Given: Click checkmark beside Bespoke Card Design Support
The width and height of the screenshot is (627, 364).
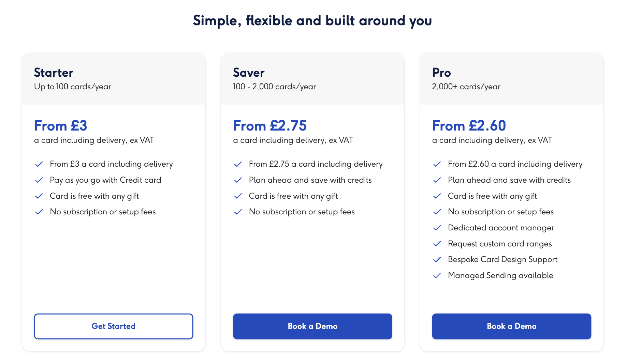Looking at the screenshot, I should (437, 260).
